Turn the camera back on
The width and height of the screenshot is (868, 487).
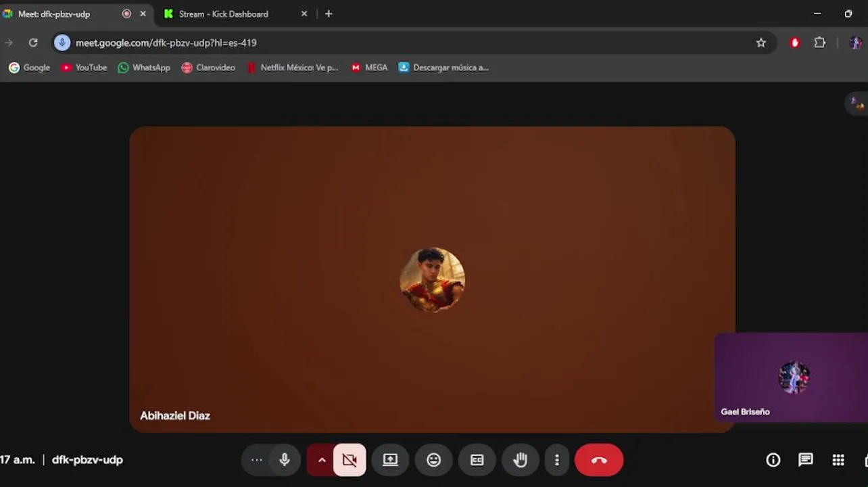click(349, 460)
